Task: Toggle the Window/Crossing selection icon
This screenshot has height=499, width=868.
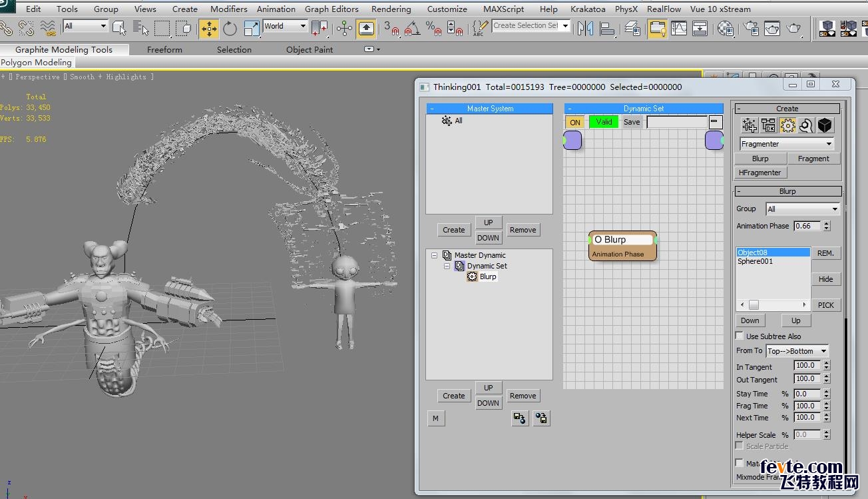Action: [x=183, y=28]
